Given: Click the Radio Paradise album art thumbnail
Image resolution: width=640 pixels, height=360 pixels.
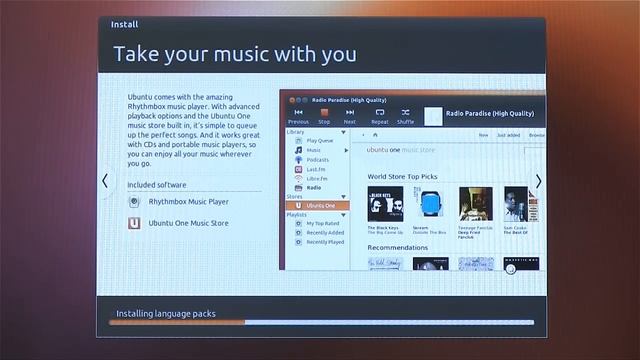Looking at the screenshot, I should (433, 116).
